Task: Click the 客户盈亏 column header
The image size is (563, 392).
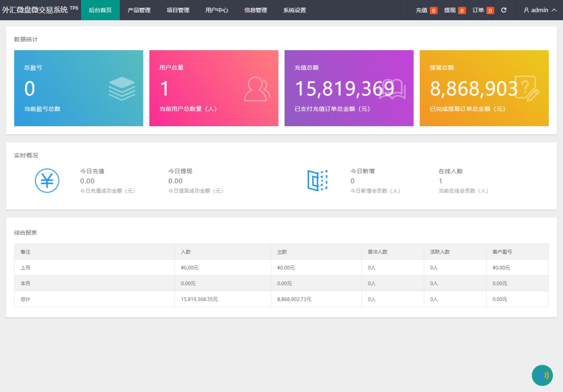Action: click(x=502, y=252)
